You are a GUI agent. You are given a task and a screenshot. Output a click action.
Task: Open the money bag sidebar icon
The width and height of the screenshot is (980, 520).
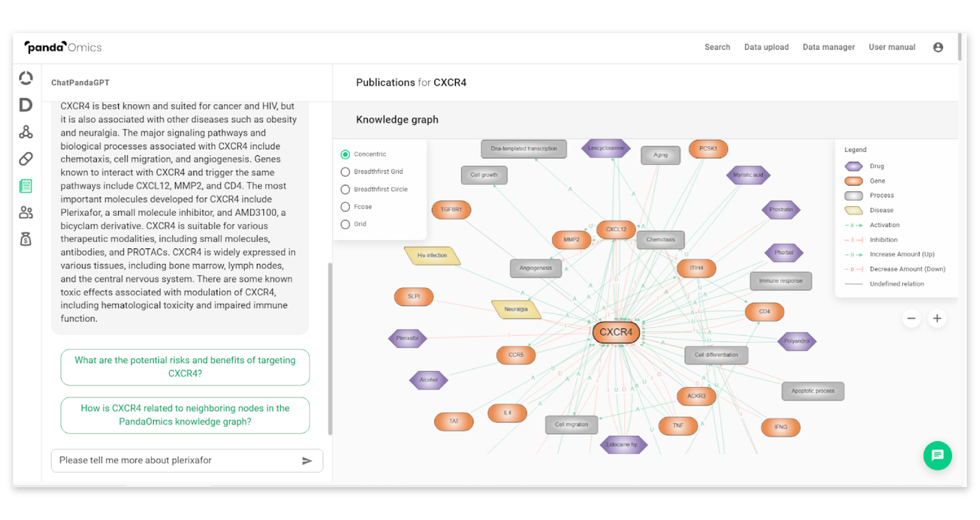coord(26,239)
